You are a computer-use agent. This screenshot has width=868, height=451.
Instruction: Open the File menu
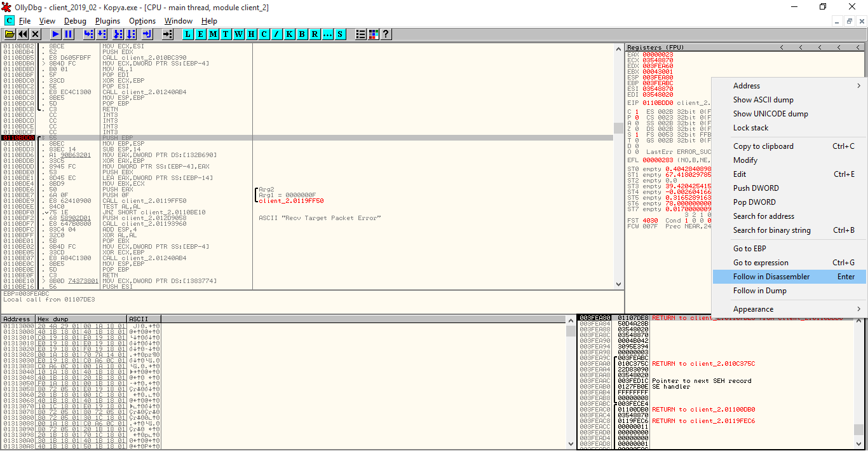click(x=25, y=21)
